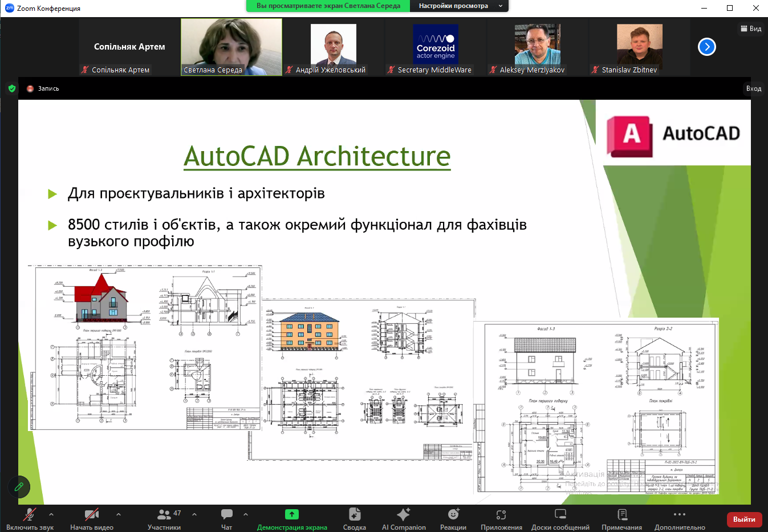Unmute microphone with Включить звук icon

click(x=30, y=515)
